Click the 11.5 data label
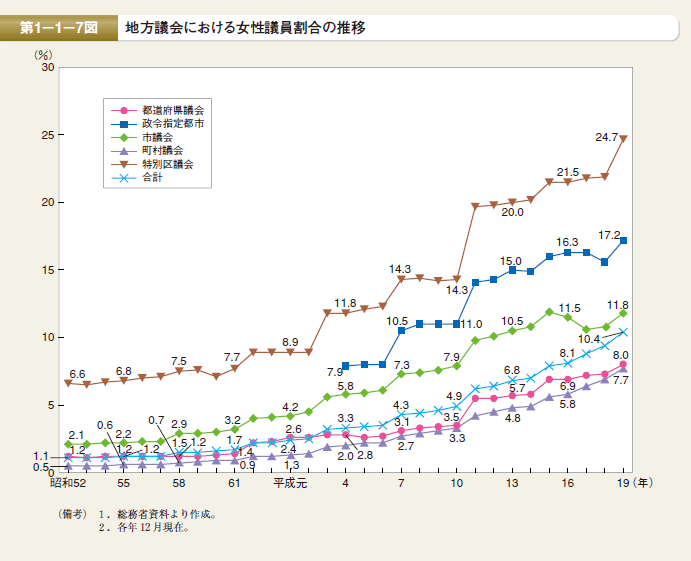This screenshot has height=561, width=691. [x=569, y=308]
